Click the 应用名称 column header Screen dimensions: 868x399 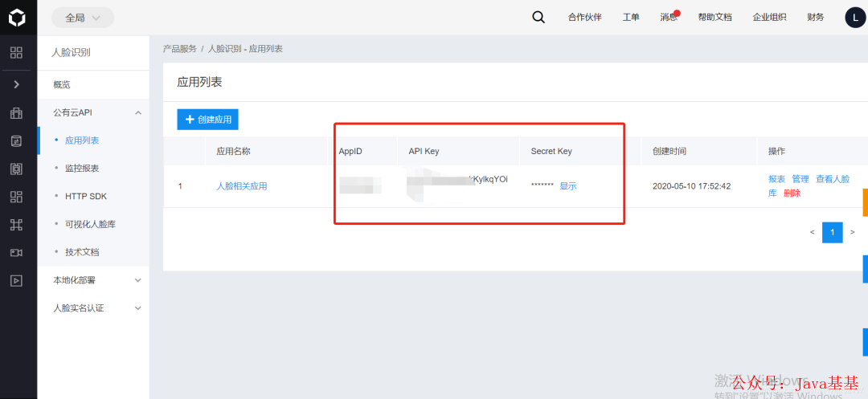(233, 151)
